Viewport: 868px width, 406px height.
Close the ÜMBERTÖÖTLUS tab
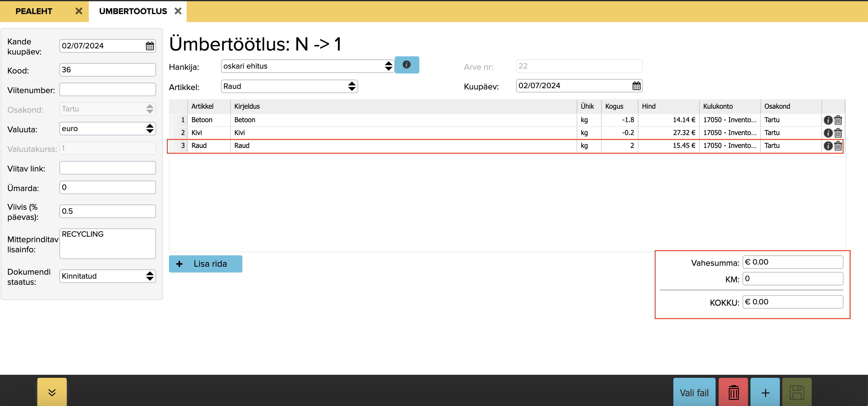coord(178,11)
